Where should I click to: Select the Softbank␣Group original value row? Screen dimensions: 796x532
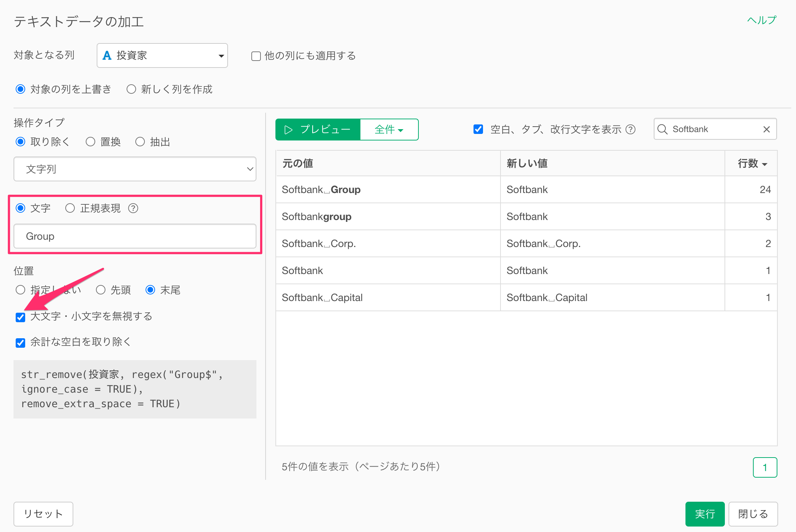tap(388, 190)
